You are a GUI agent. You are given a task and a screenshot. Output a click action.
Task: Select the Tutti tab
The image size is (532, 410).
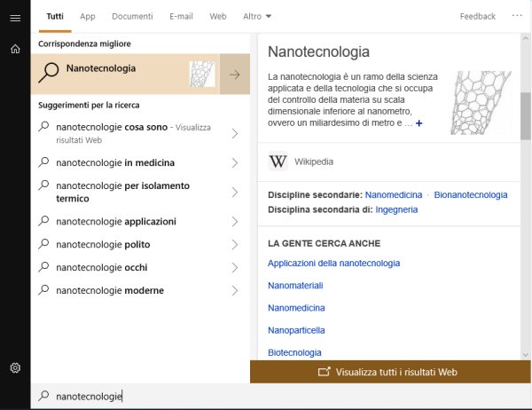point(55,16)
